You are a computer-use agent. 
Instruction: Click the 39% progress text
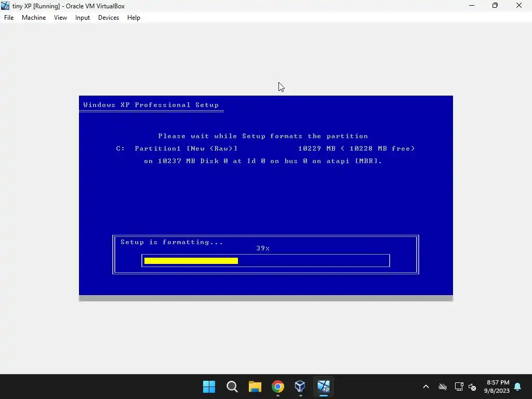pyautogui.click(x=263, y=248)
